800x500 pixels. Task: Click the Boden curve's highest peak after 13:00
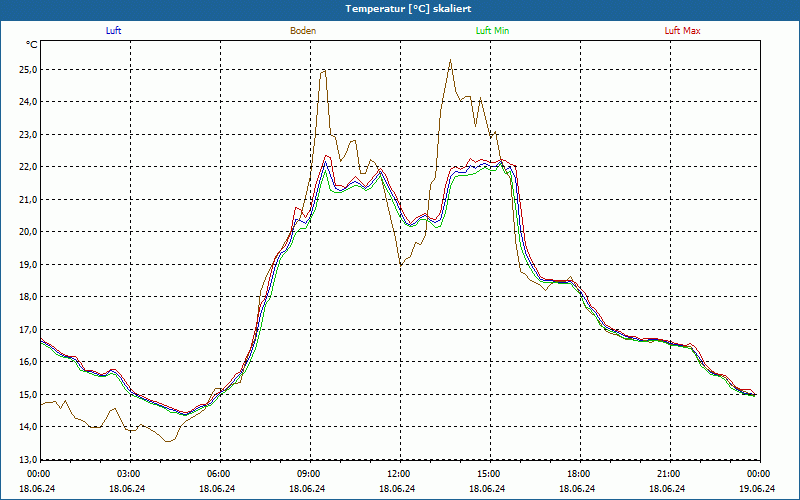click(450, 60)
